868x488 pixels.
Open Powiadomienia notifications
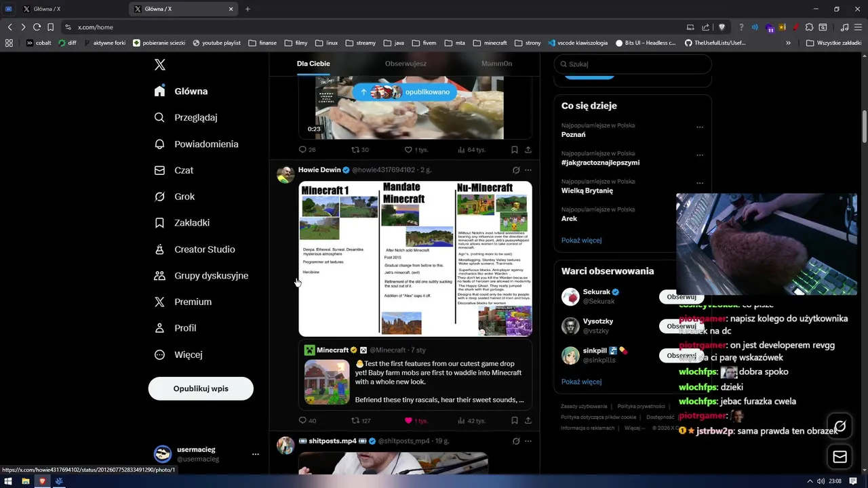click(197, 144)
